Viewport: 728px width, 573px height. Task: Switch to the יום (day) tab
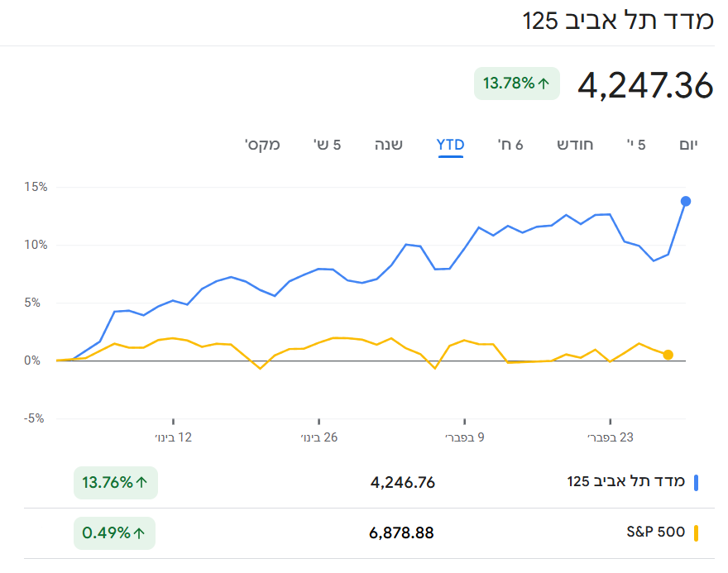tap(688, 145)
